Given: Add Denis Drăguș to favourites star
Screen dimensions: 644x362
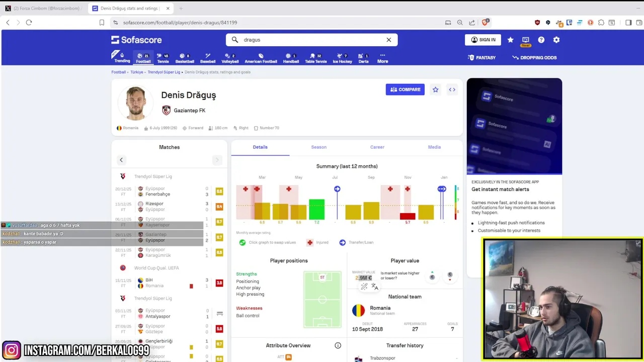Looking at the screenshot, I should [435, 89].
